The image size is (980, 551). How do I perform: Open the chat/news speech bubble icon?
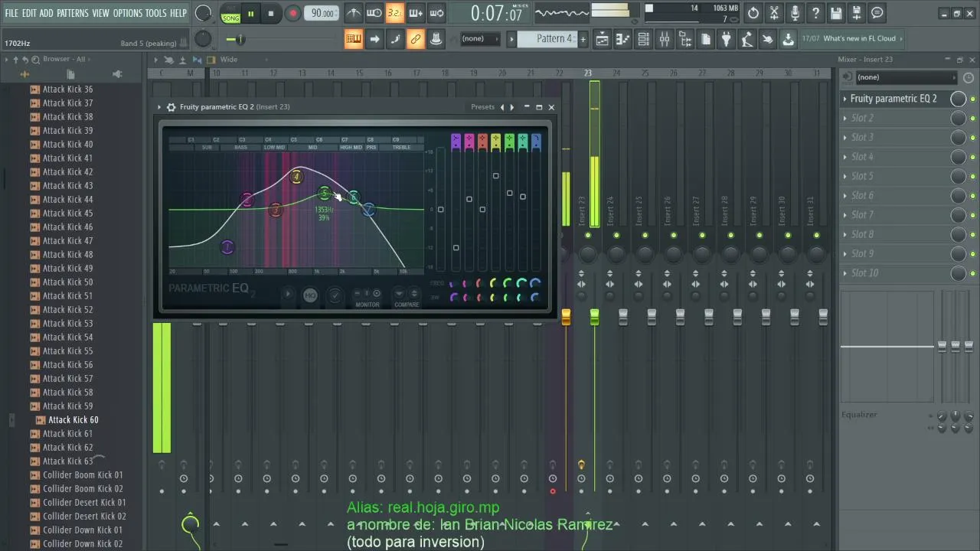(877, 13)
